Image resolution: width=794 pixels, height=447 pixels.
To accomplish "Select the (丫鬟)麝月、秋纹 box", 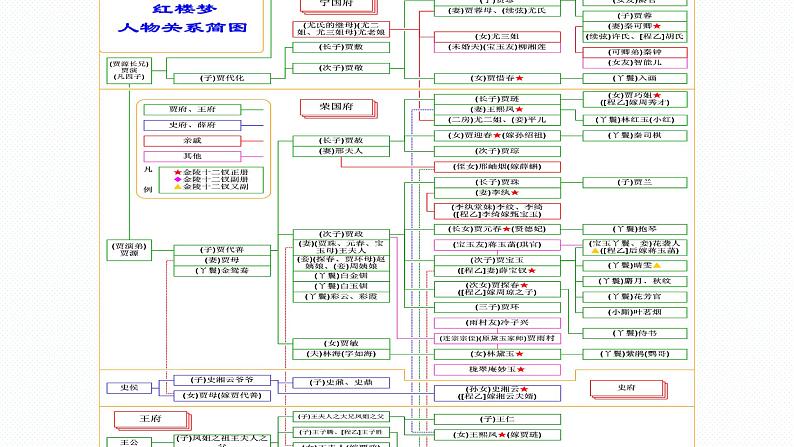I will pyautogui.click(x=635, y=281).
